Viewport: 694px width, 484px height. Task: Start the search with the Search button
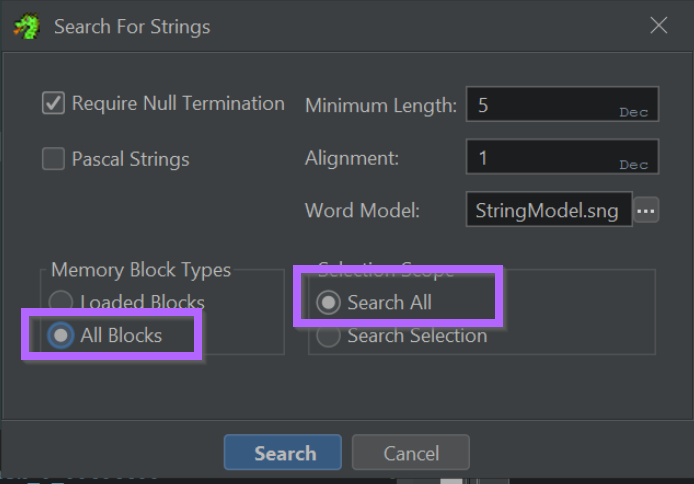coord(283,453)
